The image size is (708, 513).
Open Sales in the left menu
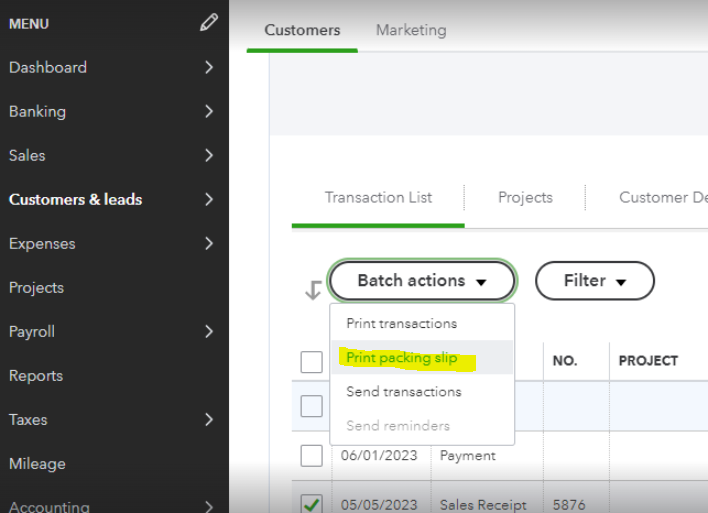(x=27, y=155)
